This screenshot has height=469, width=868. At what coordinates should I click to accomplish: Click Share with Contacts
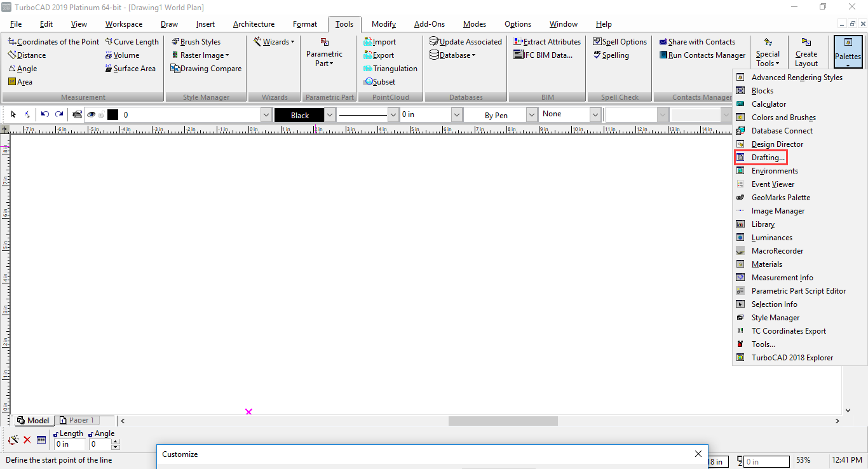(x=696, y=42)
